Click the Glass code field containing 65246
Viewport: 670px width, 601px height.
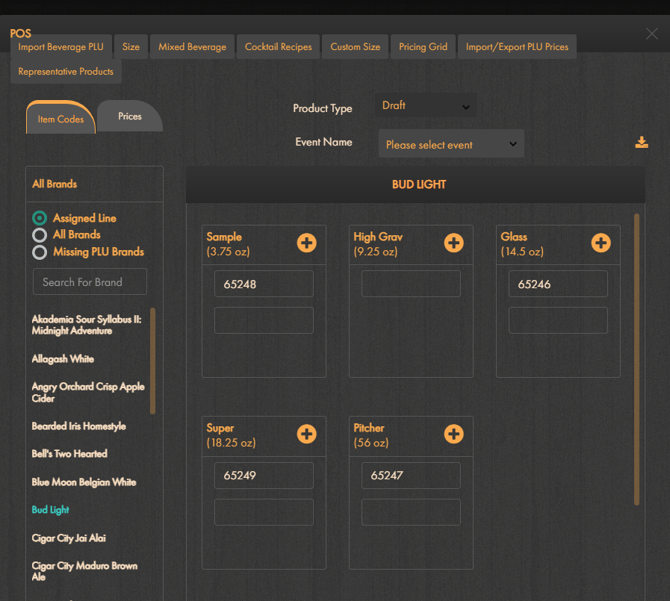click(x=558, y=284)
